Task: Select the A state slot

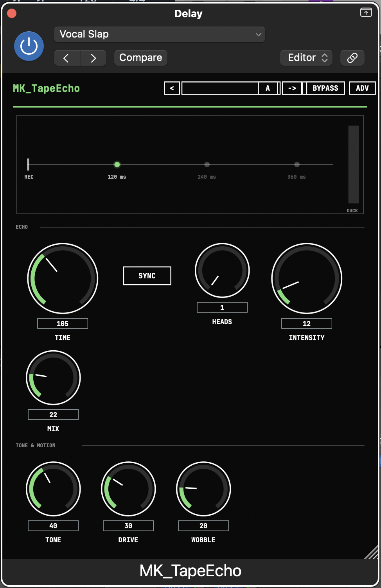Action: click(268, 88)
